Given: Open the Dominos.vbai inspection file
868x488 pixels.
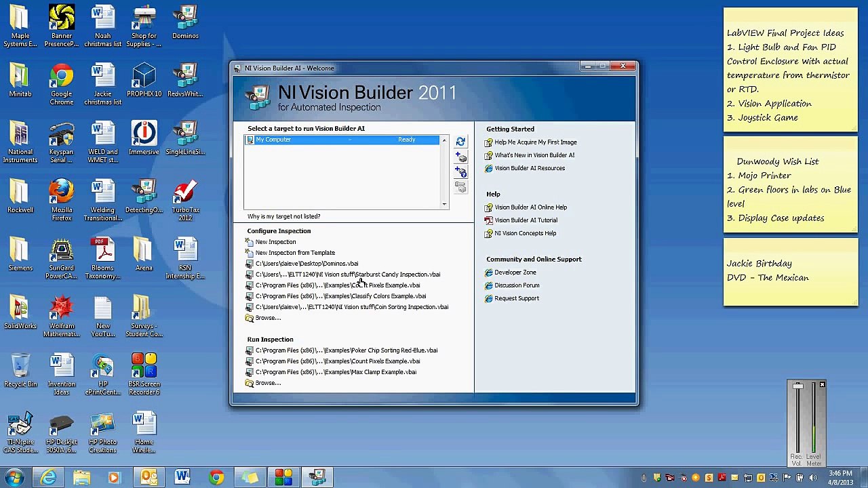Looking at the screenshot, I should (x=307, y=264).
